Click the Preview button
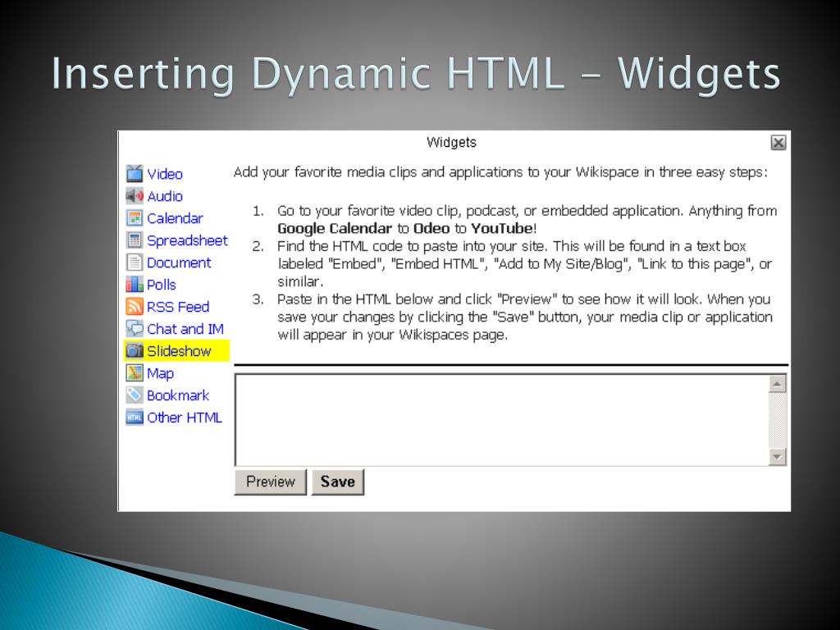This screenshot has width=840, height=630. tap(271, 482)
